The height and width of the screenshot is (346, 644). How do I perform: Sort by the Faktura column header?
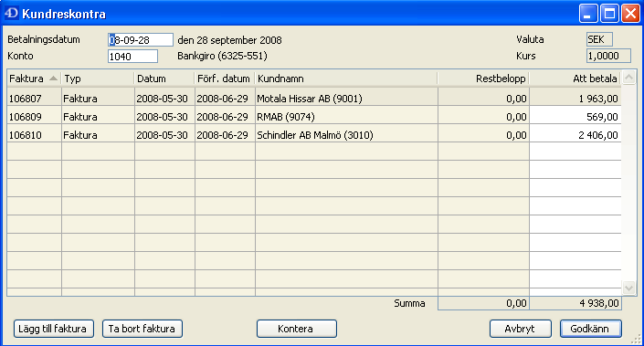(x=34, y=79)
